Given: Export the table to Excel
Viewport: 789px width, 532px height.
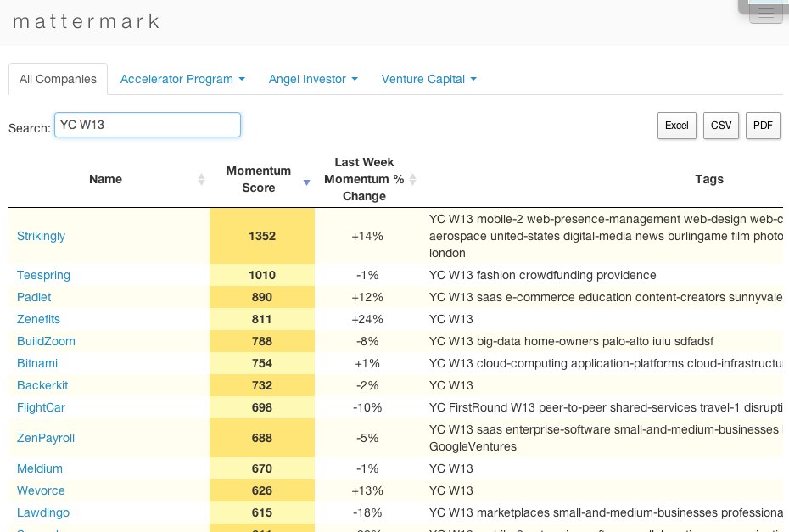Looking at the screenshot, I should [676, 126].
